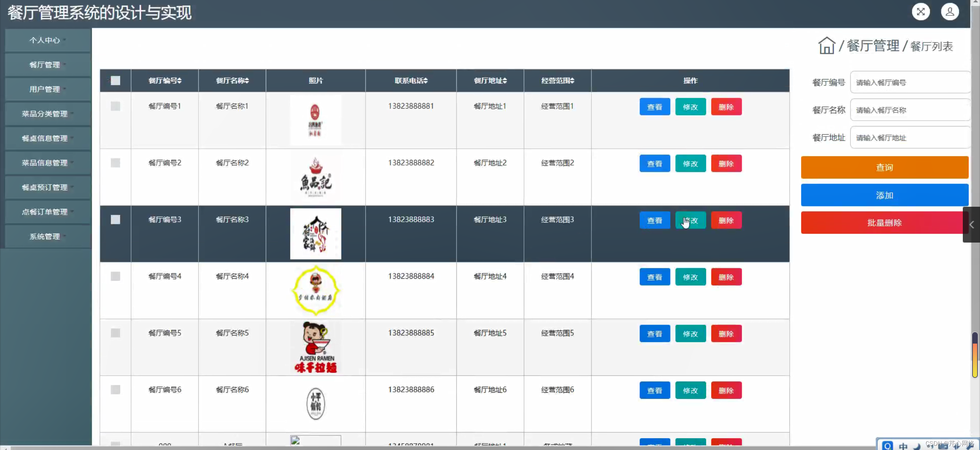The image size is (980, 450).
Task: Check the checkbox for 餐厅编号4 row
Action: [x=115, y=276]
